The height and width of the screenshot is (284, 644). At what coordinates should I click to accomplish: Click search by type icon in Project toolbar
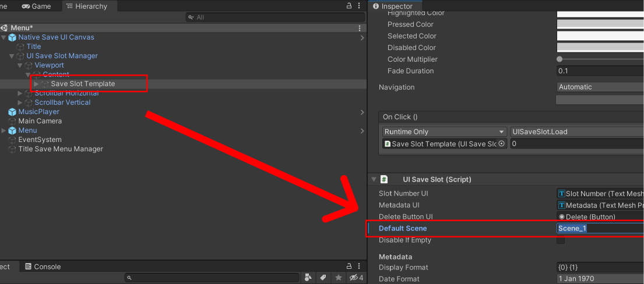308,278
